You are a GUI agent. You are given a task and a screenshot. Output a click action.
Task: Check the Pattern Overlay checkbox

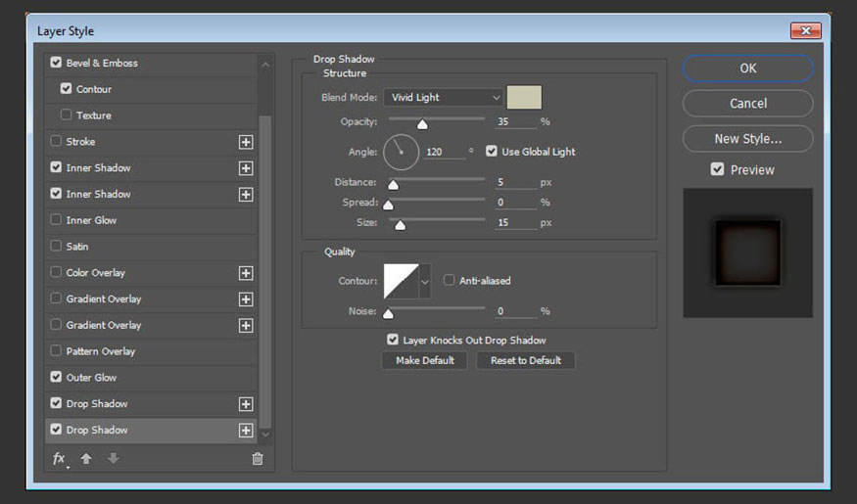pos(56,350)
